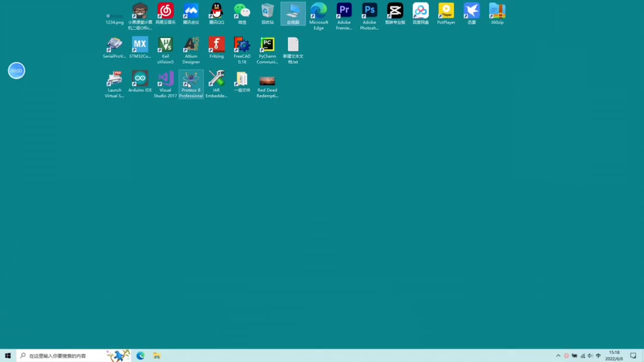Select the 回收站 recycle bin
This screenshot has height=362, width=644.
(x=267, y=14)
